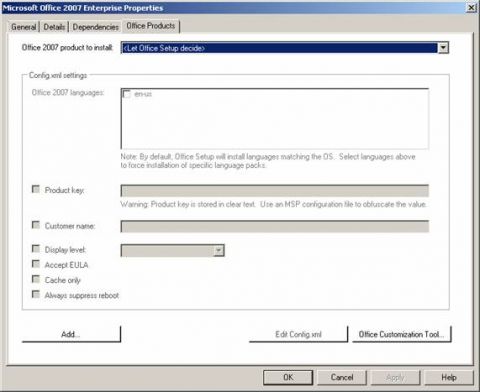The height and width of the screenshot is (392, 480).
Task: Click the Office Products tab
Action: 151,26
